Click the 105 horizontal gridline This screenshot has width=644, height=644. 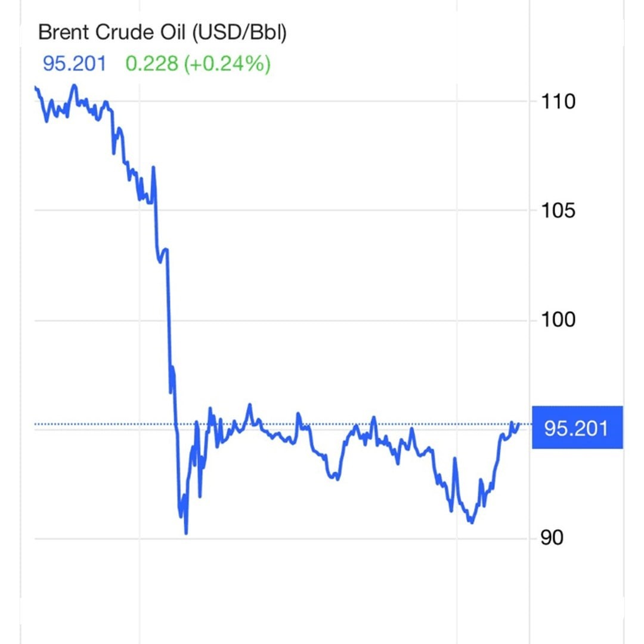[328, 210]
